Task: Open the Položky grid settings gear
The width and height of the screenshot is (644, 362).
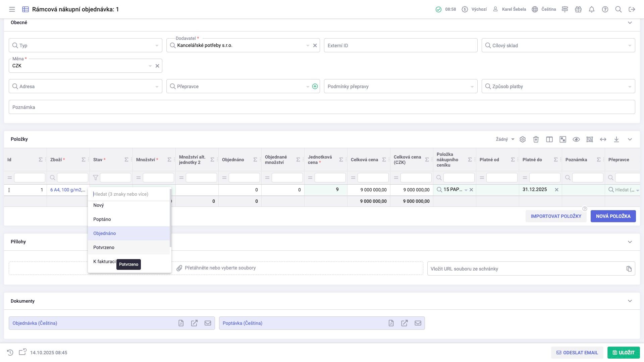Action: 522,139
